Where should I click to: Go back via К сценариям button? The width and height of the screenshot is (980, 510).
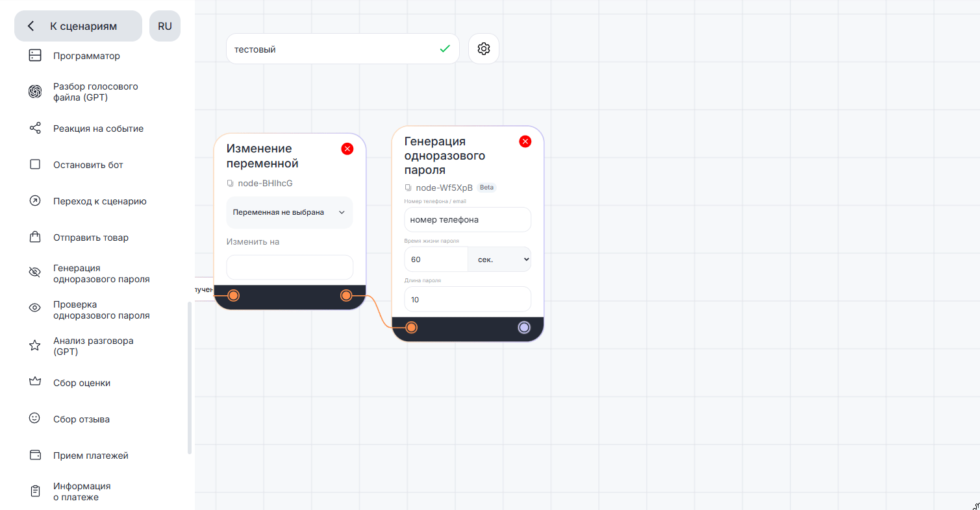click(78, 26)
